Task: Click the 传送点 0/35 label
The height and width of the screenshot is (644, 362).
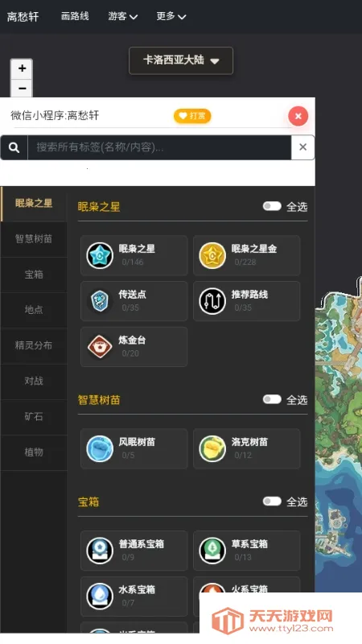Action: [x=132, y=300]
